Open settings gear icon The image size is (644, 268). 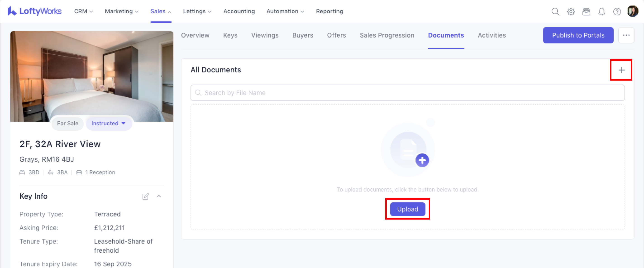click(x=571, y=12)
